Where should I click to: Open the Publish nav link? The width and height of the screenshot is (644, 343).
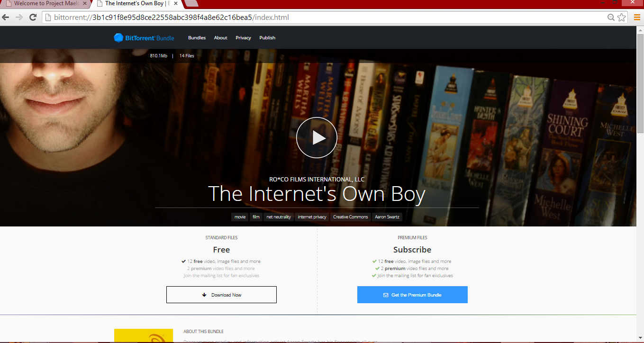[267, 38]
